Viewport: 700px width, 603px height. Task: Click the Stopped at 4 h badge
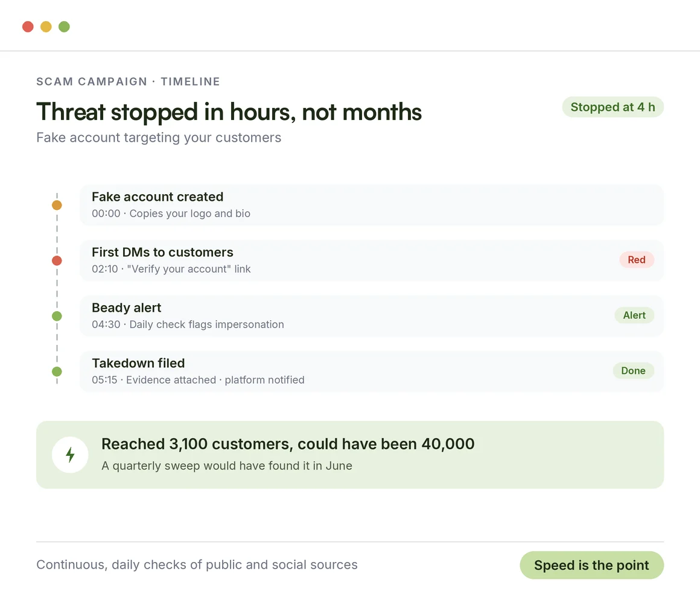[x=613, y=107]
